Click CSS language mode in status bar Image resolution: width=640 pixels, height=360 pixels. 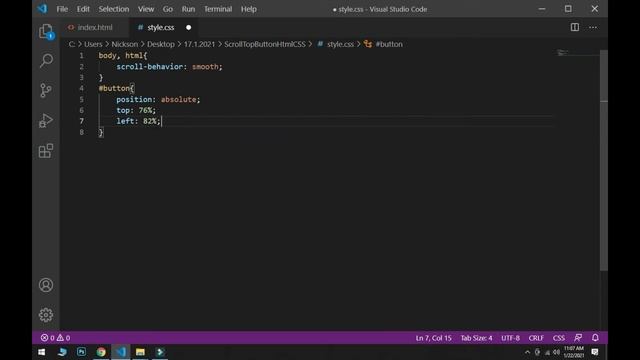(x=558, y=338)
